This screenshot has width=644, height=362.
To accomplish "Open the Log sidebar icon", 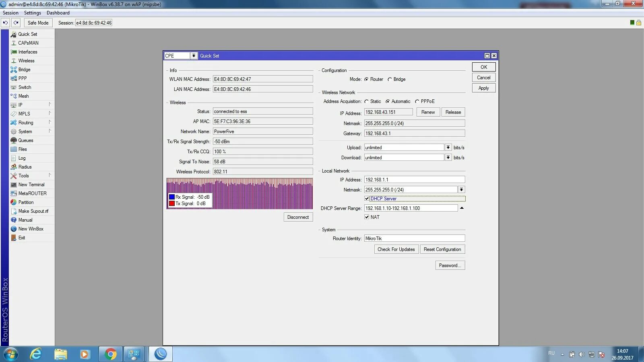I will coord(14,158).
